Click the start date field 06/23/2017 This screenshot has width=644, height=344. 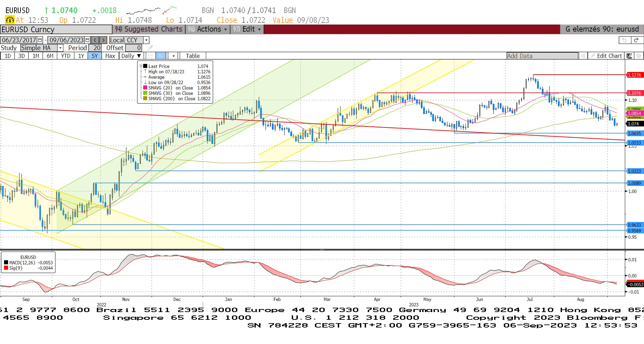[19, 40]
